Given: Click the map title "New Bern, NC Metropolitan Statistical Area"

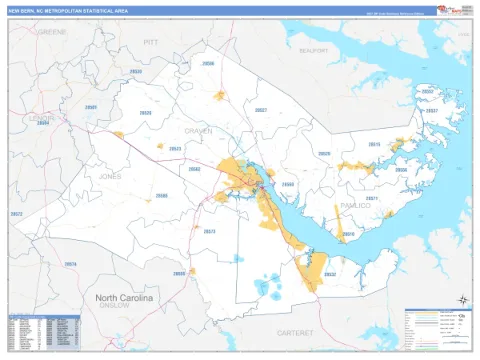Looking at the screenshot, I should point(68,11).
